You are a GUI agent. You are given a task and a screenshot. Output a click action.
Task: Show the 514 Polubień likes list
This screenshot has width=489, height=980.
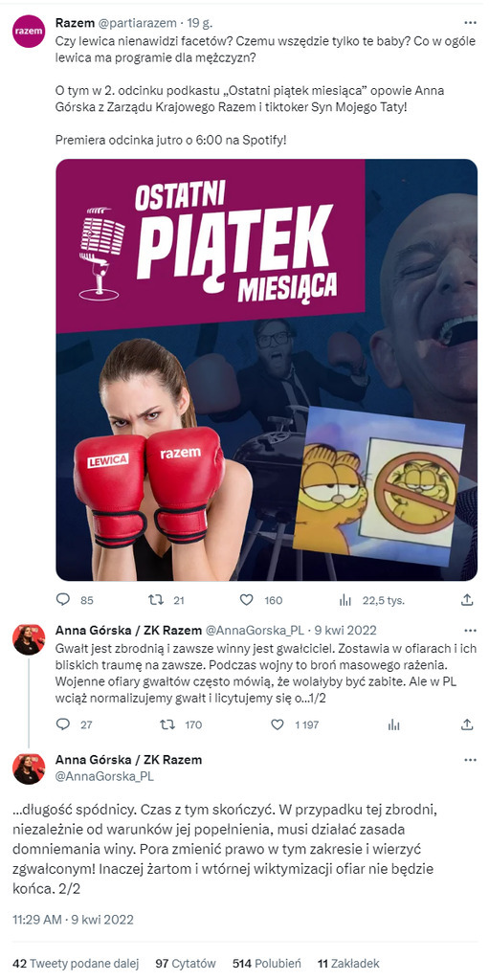point(266,963)
